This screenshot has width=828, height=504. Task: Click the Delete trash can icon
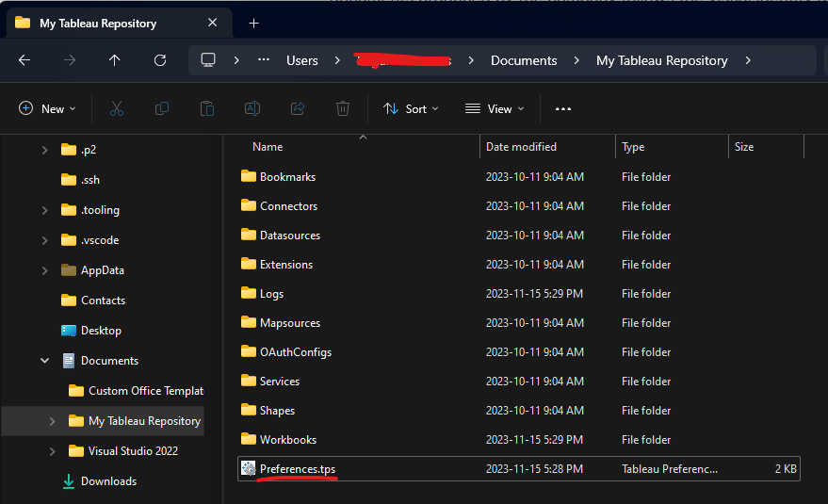(343, 109)
